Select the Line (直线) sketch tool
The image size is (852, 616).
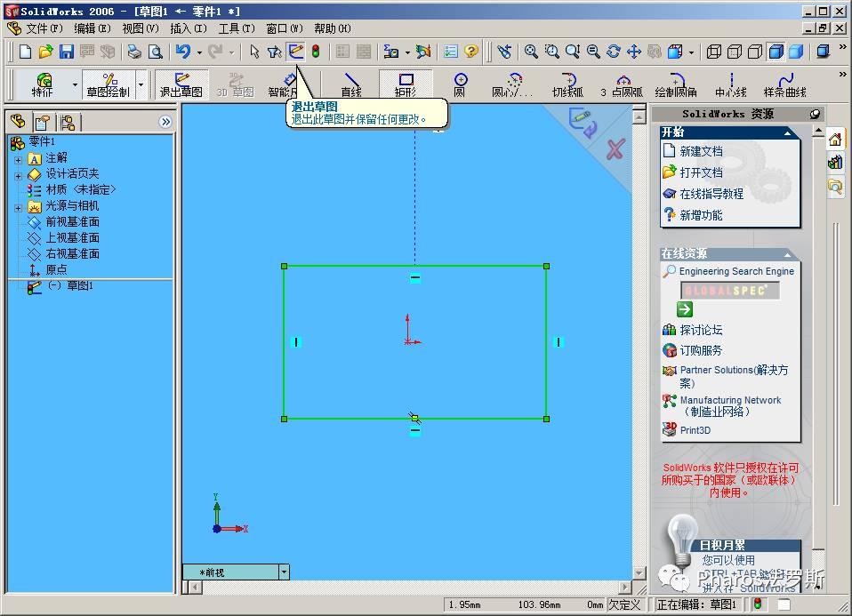tap(351, 84)
